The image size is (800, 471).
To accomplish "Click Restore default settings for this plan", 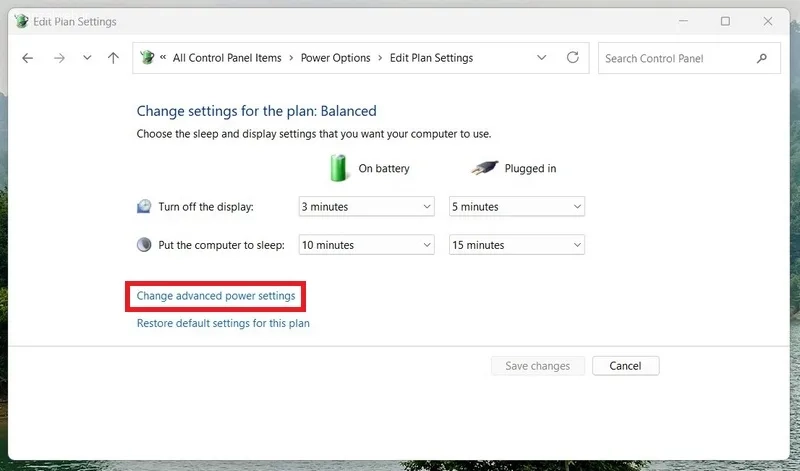I will (223, 324).
